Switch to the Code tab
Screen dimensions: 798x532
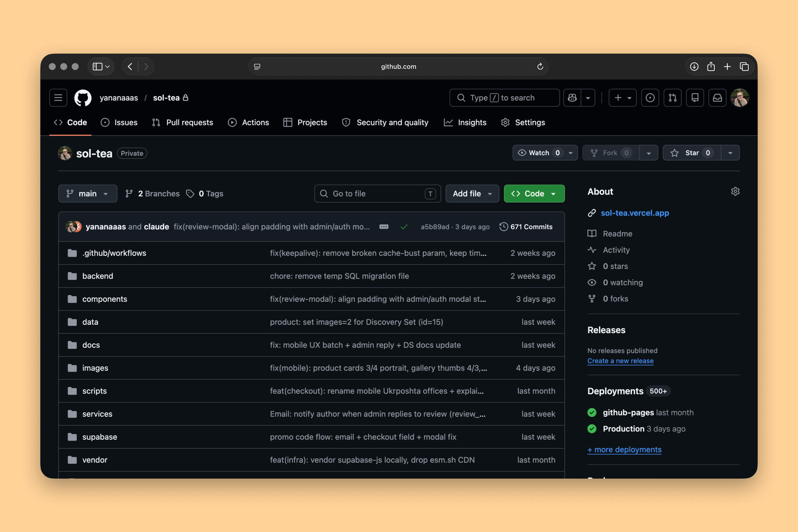(x=70, y=122)
